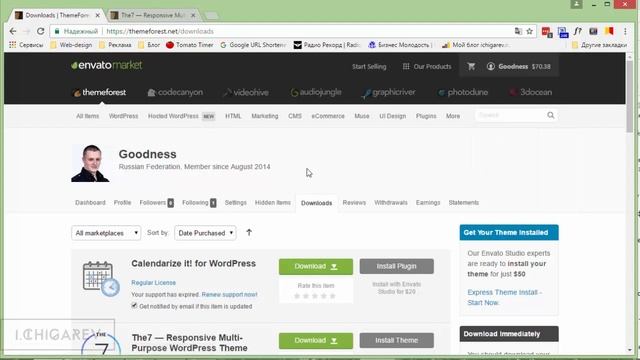Open the Earnings tab
The image size is (640, 360).
click(x=428, y=202)
